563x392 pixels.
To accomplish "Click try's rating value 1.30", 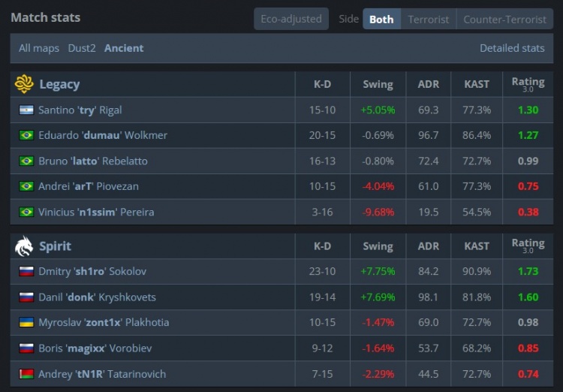I will pyautogui.click(x=528, y=110).
